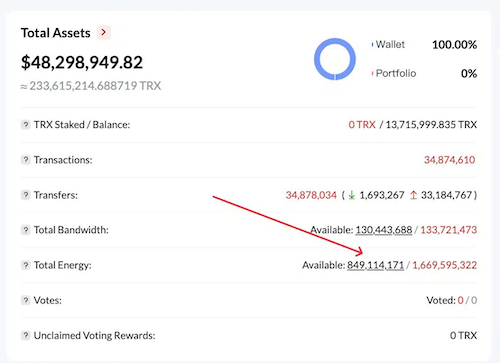
Task: Click the blue asset donut chart
Action: (335, 59)
